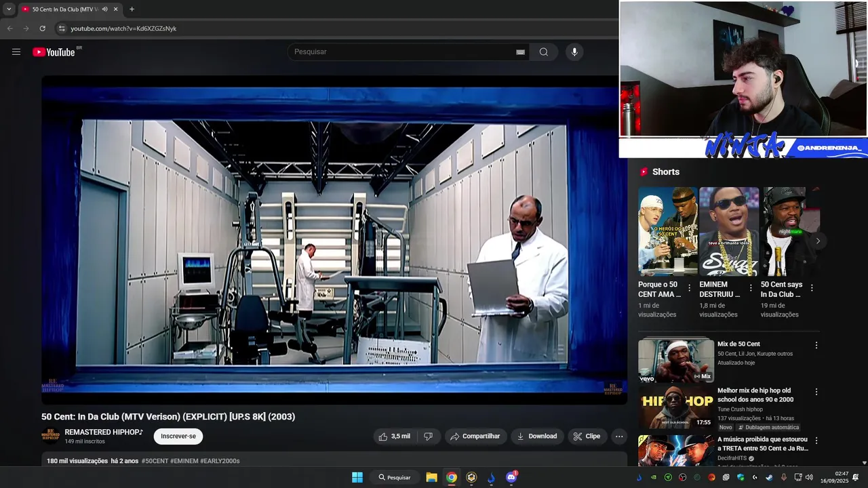Image resolution: width=868 pixels, height=488 pixels.
Task: Click the microphone icon in system tray
Action: 784,477
